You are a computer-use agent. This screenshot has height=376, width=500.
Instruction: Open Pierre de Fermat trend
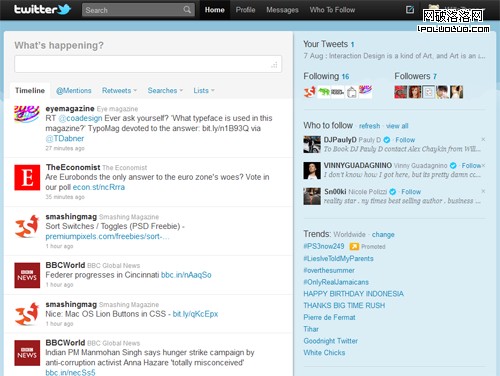tap(329, 317)
